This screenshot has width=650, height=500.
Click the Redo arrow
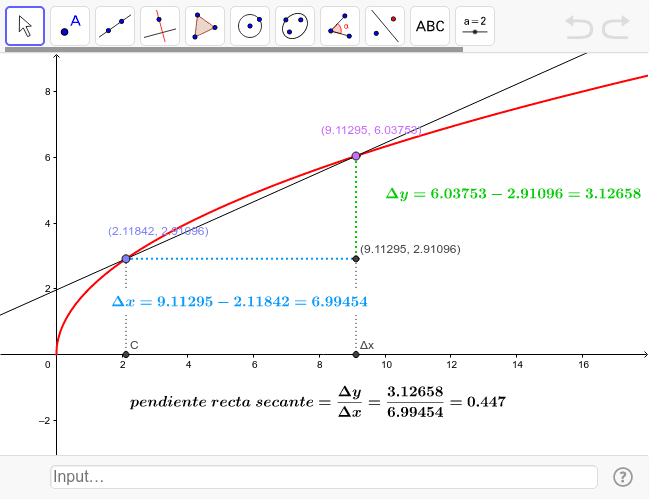[x=616, y=27]
